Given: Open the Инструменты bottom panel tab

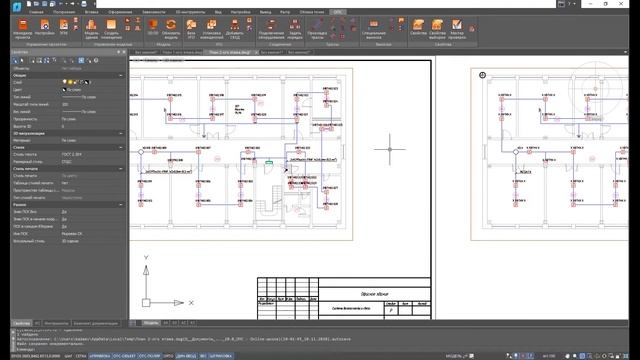Looking at the screenshot, I should click(x=56, y=323).
